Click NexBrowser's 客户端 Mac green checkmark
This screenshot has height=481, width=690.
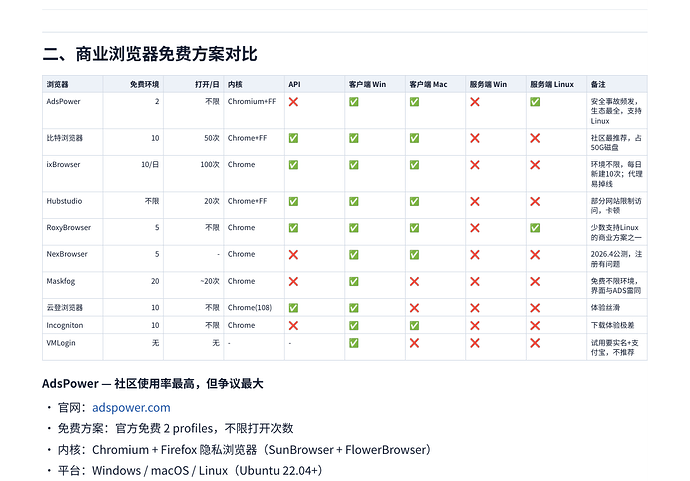(x=414, y=254)
